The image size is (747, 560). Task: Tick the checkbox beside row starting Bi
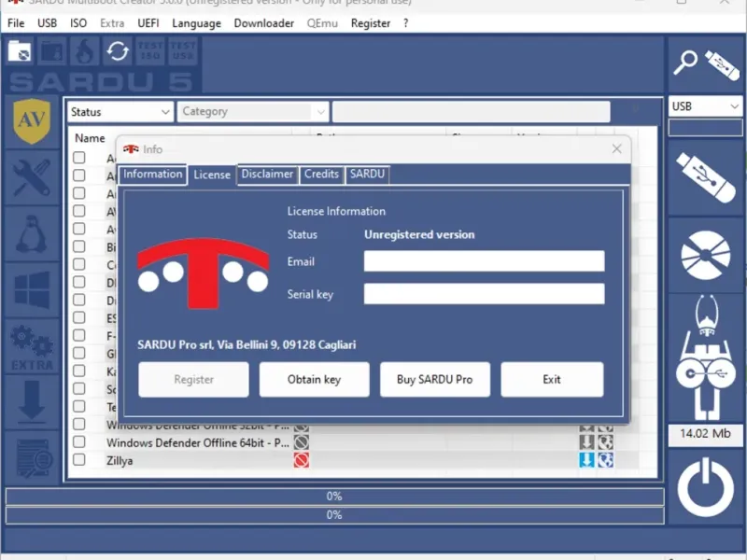[79, 246]
